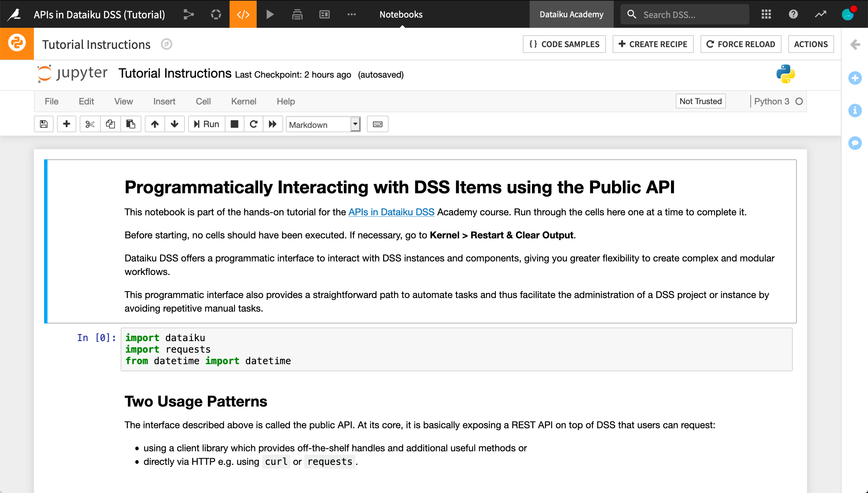This screenshot has width=868, height=493.
Task: Click the jupyter logo
Action: click(72, 74)
